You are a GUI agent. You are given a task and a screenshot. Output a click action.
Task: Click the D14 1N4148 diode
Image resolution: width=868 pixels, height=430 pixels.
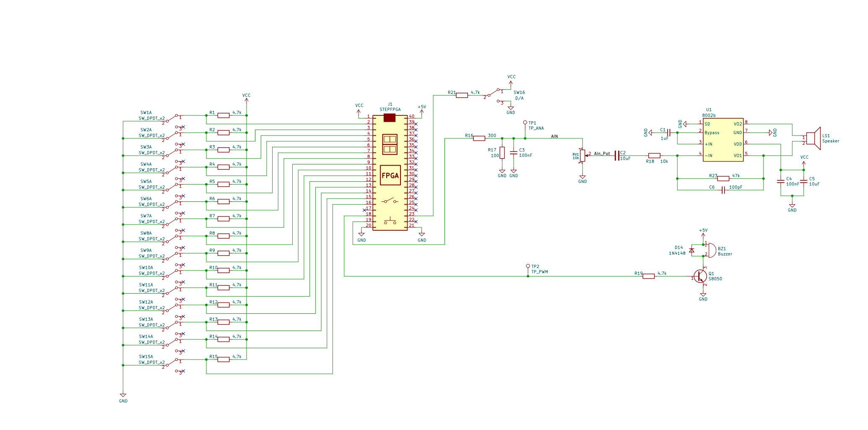pos(691,250)
